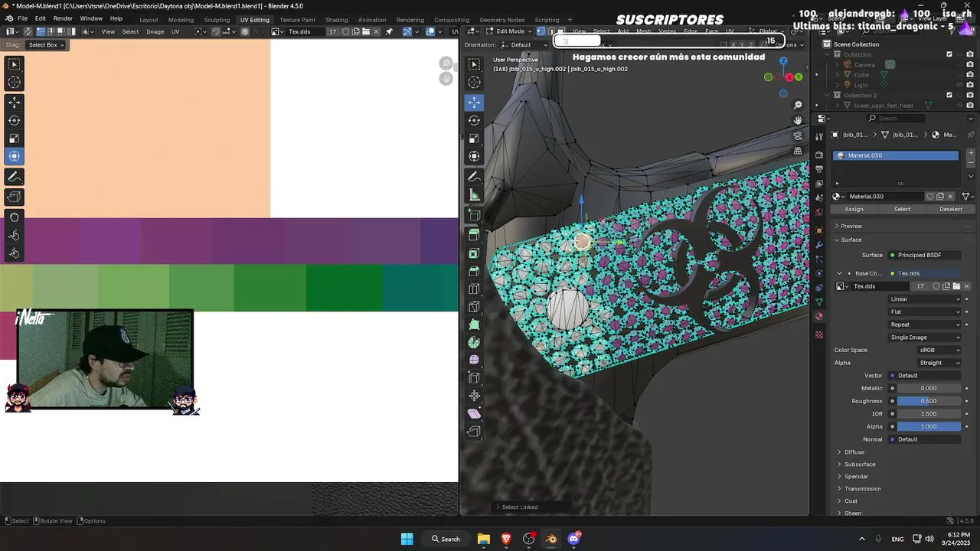Toggle camera view in 3D viewport
The image size is (980, 551).
click(798, 135)
